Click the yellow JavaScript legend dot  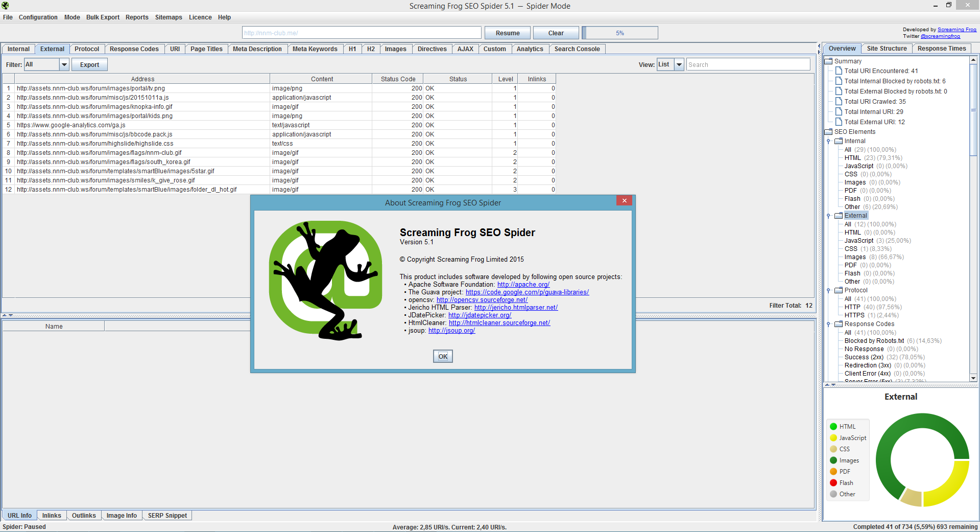tap(833, 438)
